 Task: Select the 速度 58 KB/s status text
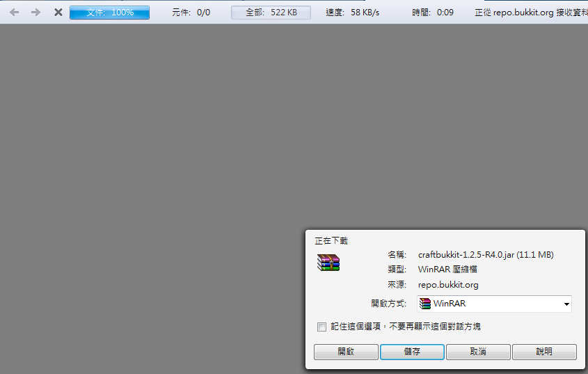[352, 13]
